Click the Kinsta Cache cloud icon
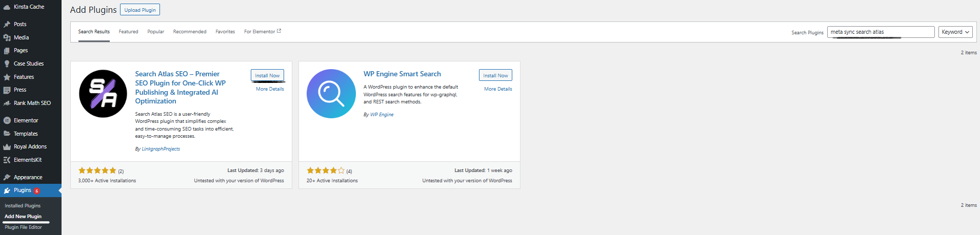The height and width of the screenshot is (235, 980). [x=7, y=7]
